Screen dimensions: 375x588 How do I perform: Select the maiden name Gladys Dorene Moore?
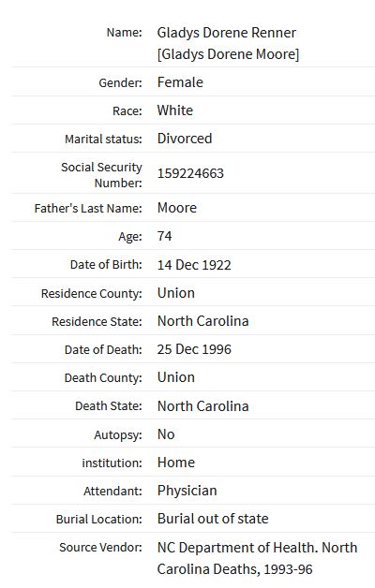228,54
